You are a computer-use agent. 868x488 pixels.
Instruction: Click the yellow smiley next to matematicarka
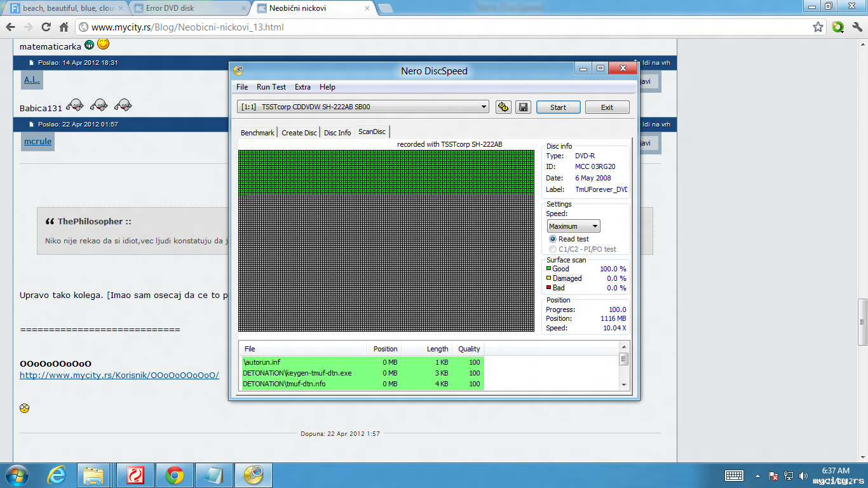(104, 44)
